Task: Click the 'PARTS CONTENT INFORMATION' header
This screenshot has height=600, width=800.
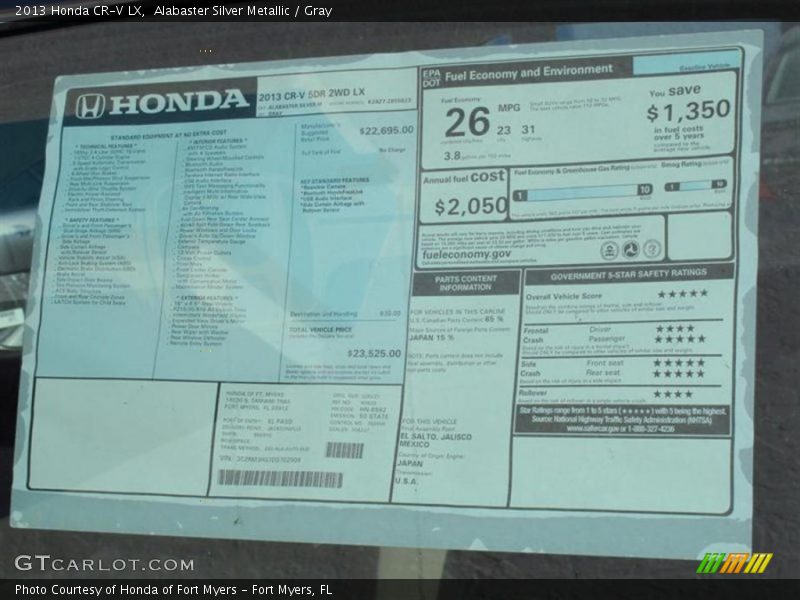Action: (466, 283)
